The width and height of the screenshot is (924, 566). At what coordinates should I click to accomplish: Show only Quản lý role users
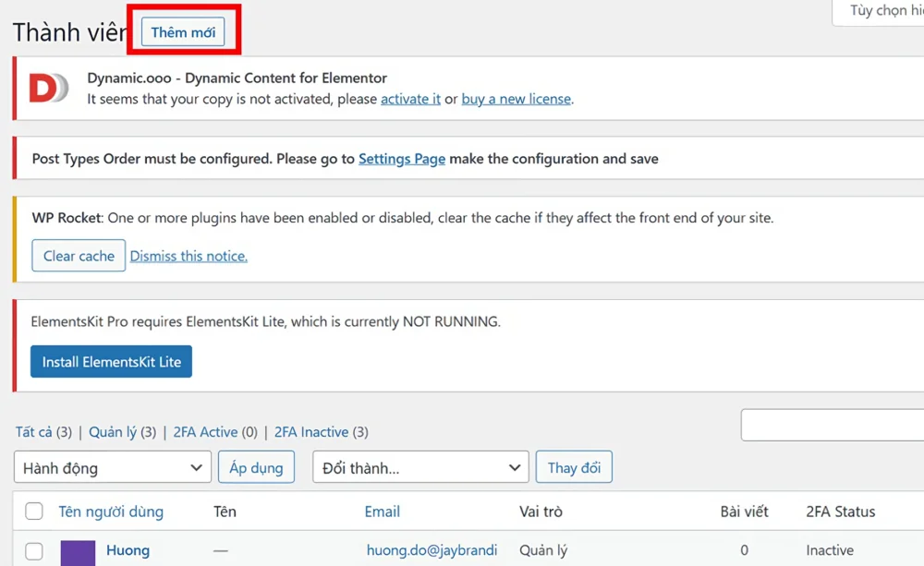pos(113,432)
